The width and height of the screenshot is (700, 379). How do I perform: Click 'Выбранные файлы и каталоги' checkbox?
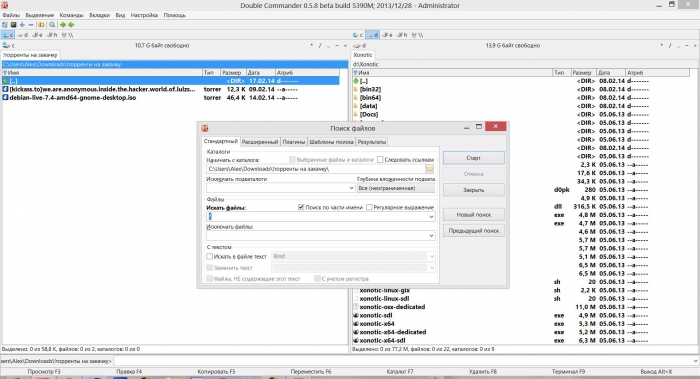[292, 160]
